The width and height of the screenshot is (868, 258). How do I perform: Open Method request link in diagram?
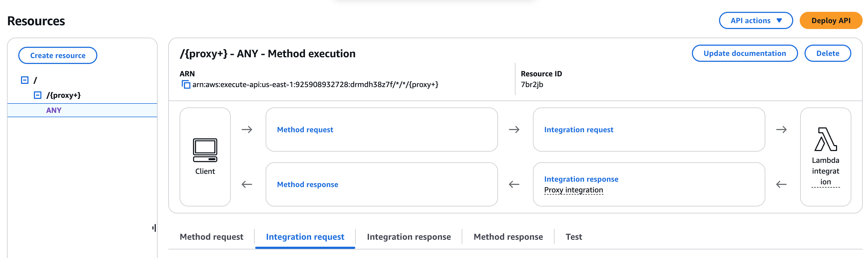point(305,130)
